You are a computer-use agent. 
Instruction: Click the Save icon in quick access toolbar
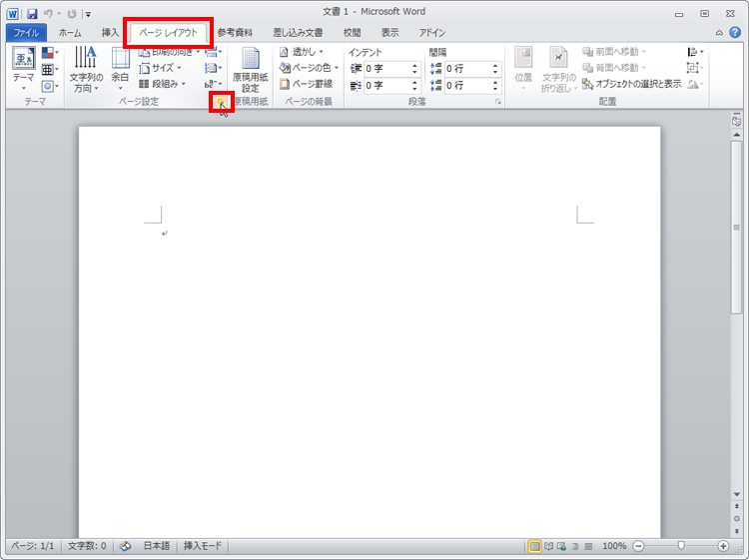point(32,14)
